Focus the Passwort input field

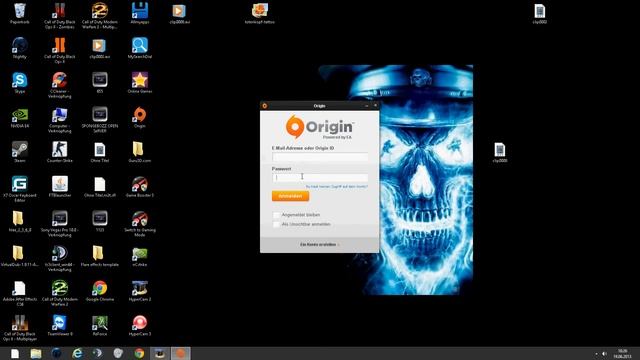[320, 177]
